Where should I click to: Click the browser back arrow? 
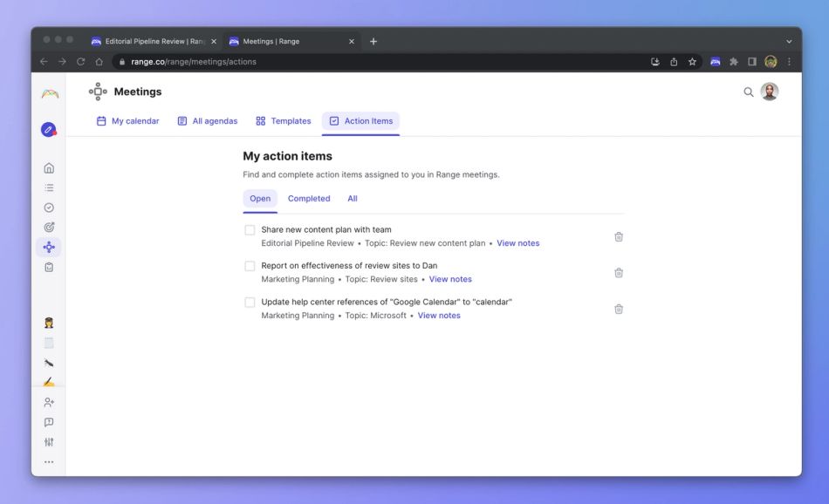[44, 62]
